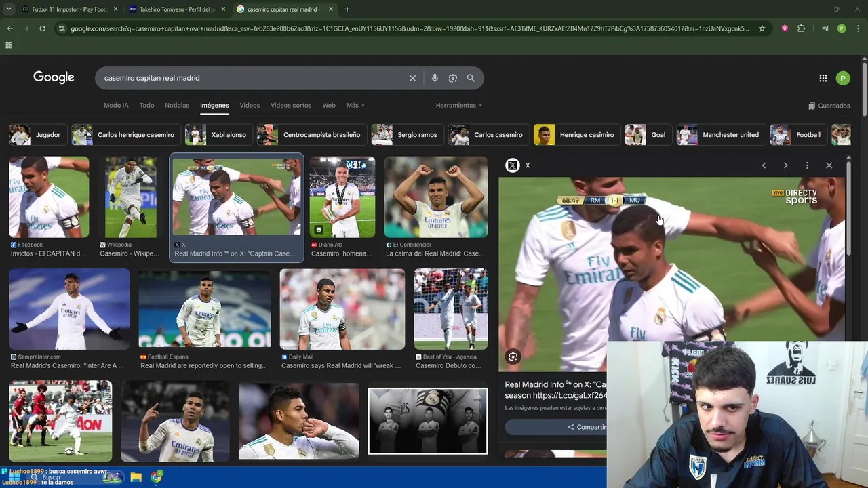Expand the Más dropdown
Screen dimensions: 868x488
pyautogui.click(x=355, y=106)
